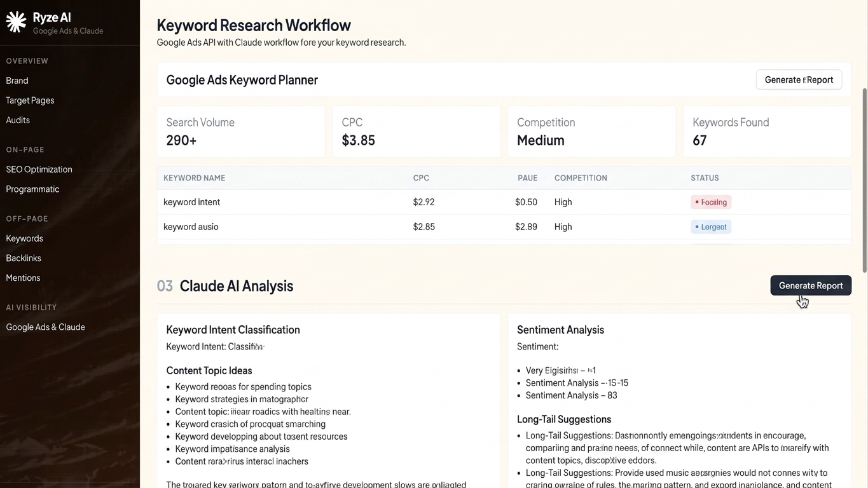
Task: Click 'Keyword impatisance analysis' bullet
Action: coord(232,449)
